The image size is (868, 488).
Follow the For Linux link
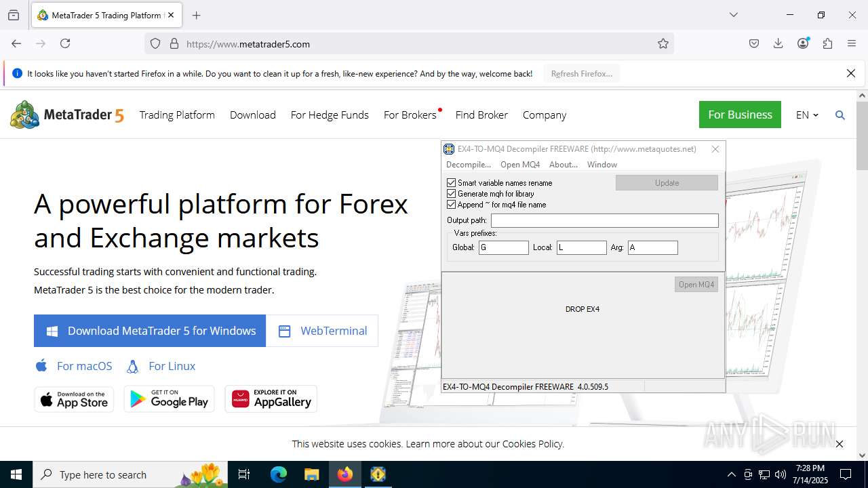click(x=161, y=366)
